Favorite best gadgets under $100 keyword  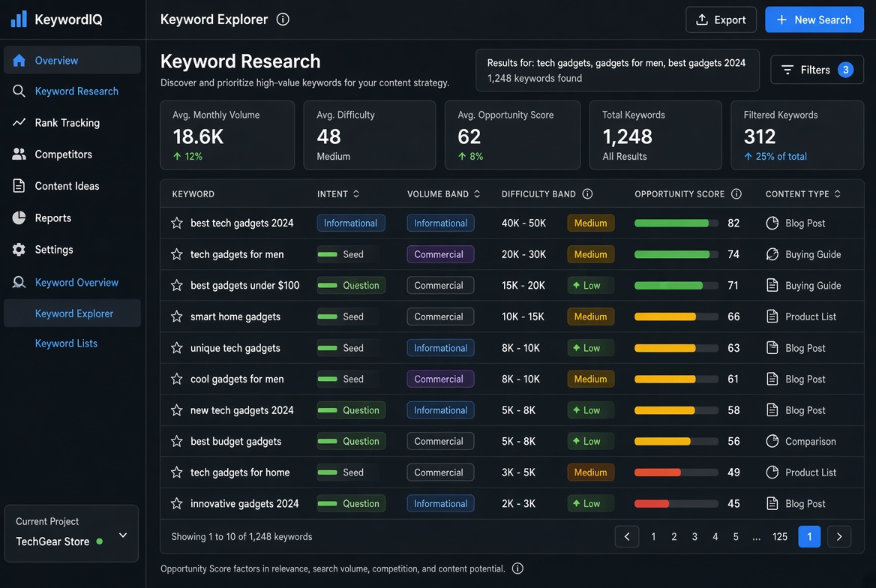tap(176, 286)
